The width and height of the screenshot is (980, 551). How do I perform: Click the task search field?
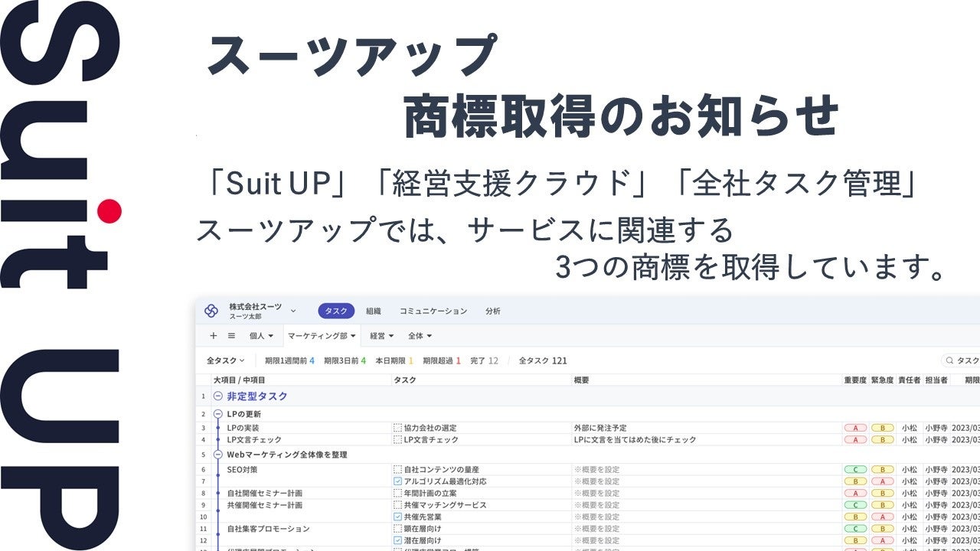coord(961,360)
